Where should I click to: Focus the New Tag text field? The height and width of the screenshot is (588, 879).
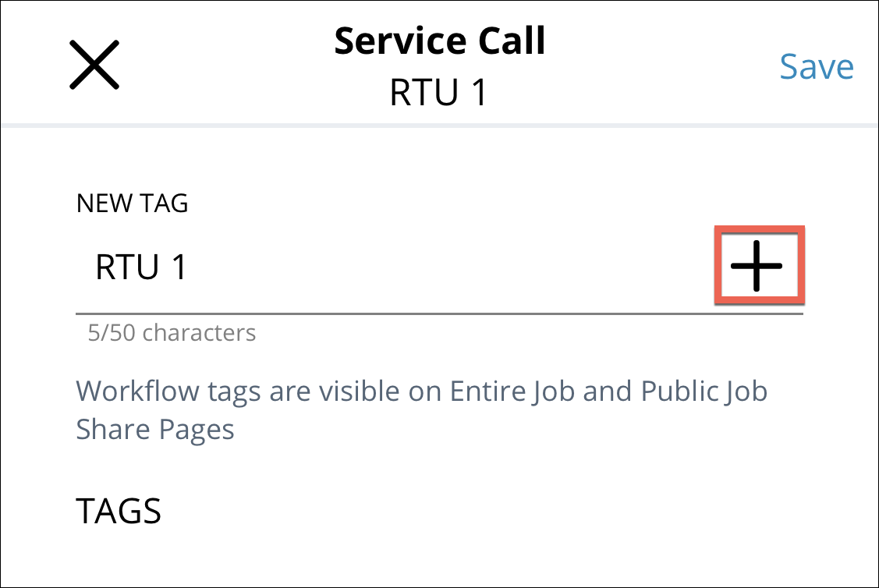click(390, 267)
